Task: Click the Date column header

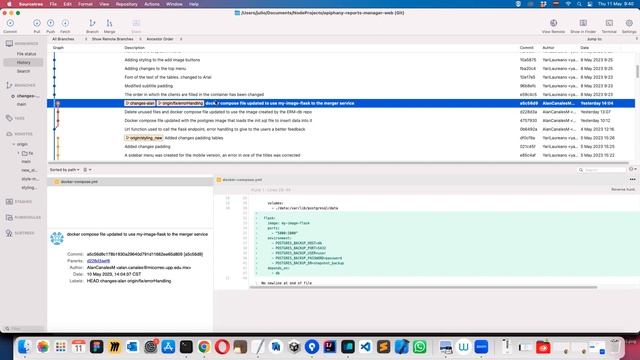Action: (x=584, y=48)
